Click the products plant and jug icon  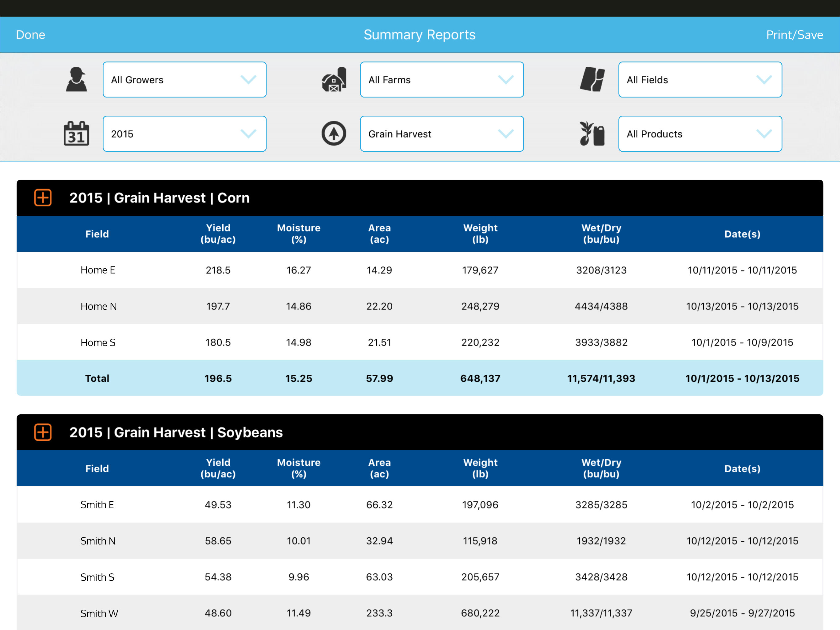pos(592,134)
